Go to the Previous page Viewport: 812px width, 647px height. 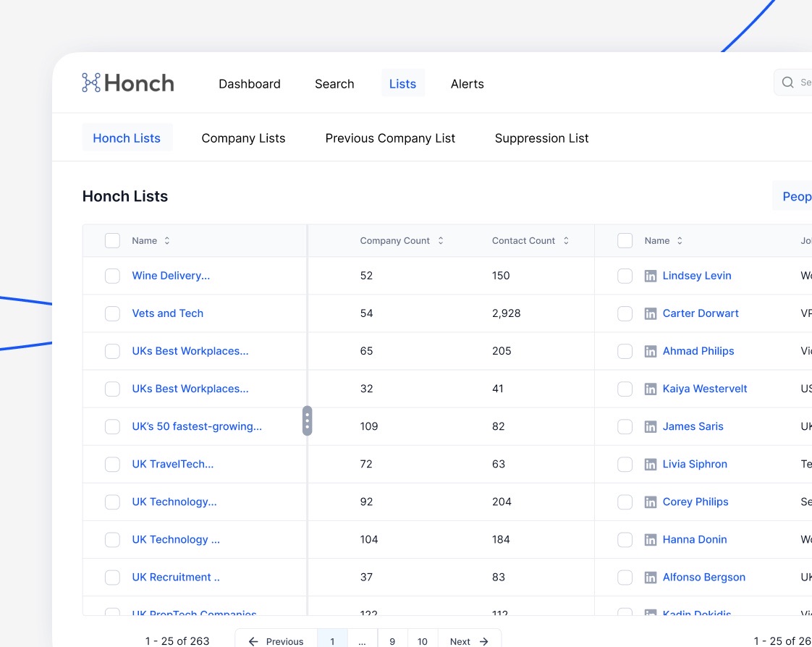click(x=276, y=641)
